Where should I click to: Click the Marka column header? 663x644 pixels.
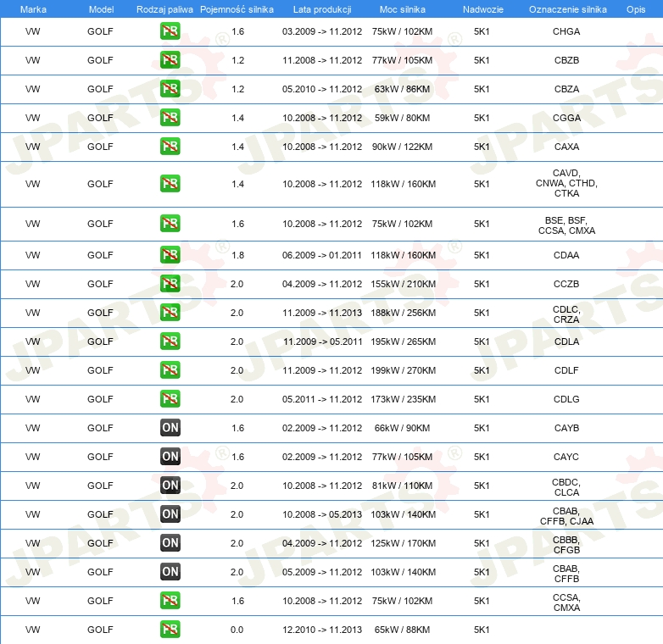point(33,9)
